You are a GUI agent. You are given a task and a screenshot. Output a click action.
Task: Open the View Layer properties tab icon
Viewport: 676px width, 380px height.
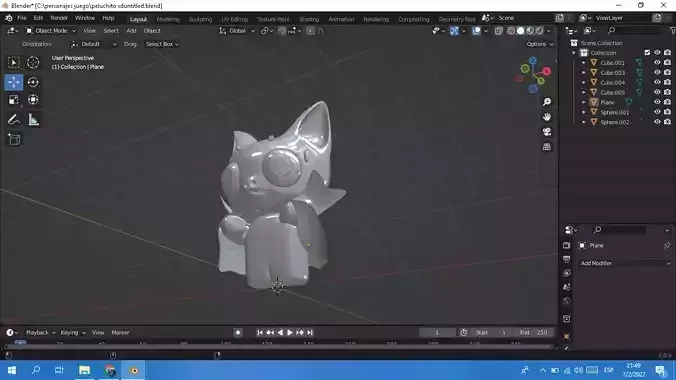pyautogui.click(x=566, y=273)
